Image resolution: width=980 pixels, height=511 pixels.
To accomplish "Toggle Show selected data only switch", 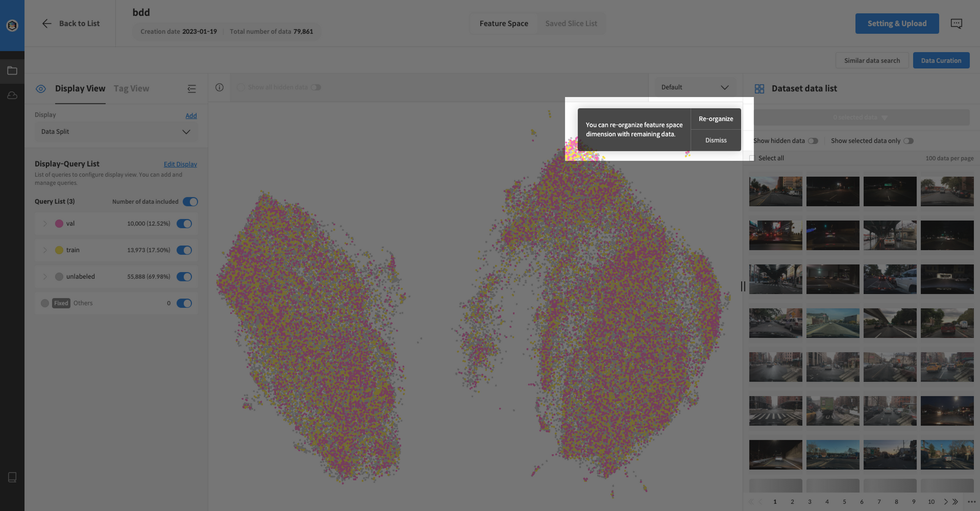I will (x=908, y=141).
